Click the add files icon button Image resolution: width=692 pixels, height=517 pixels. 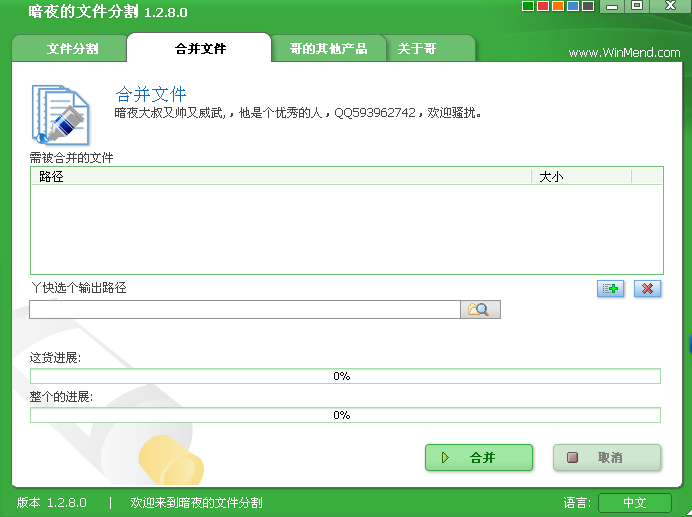click(x=610, y=289)
